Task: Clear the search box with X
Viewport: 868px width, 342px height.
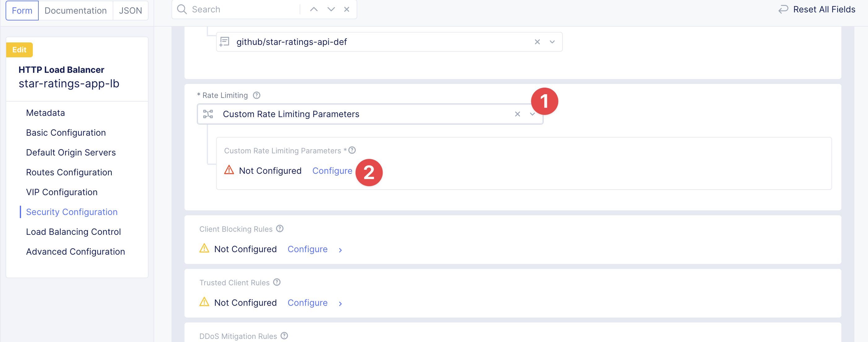Action: coord(346,9)
